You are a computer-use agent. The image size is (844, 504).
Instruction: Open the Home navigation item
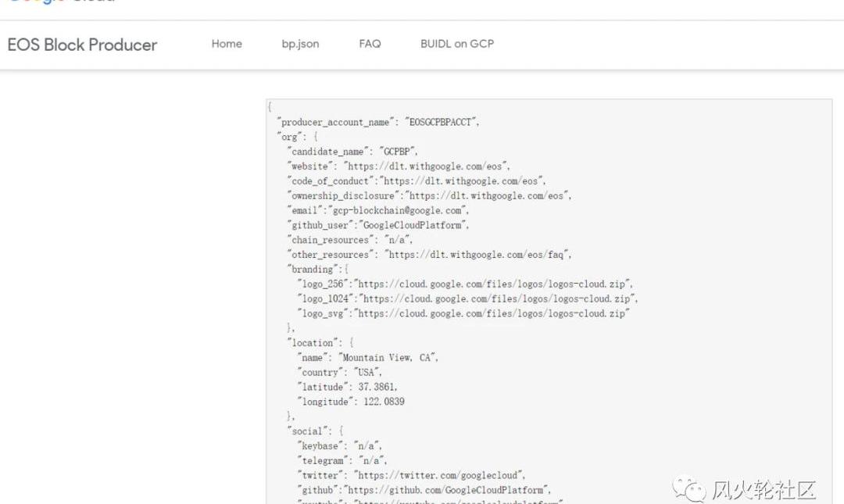pos(227,45)
